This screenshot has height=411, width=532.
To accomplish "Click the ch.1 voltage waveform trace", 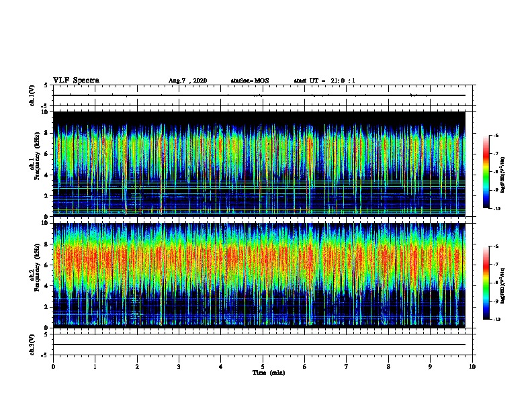I will click(259, 95).
